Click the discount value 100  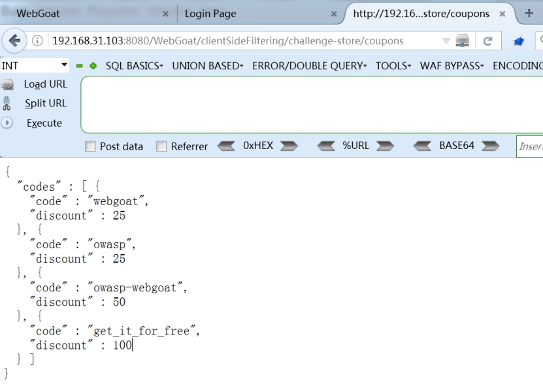(x=122, y=345)
